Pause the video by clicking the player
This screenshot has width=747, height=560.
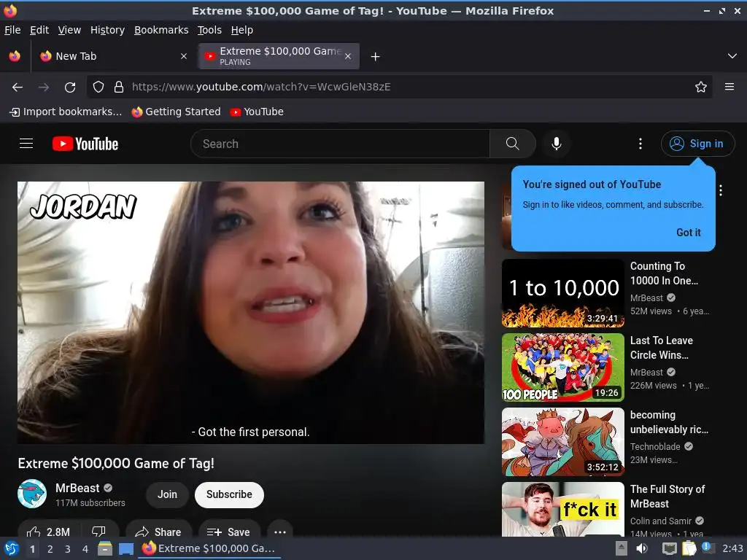(251, 312)
